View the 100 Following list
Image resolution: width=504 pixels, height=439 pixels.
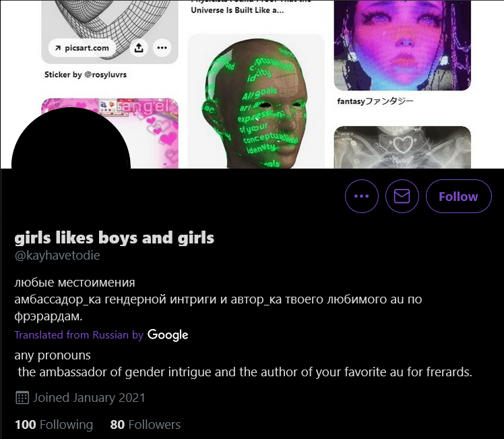point(54,425)
